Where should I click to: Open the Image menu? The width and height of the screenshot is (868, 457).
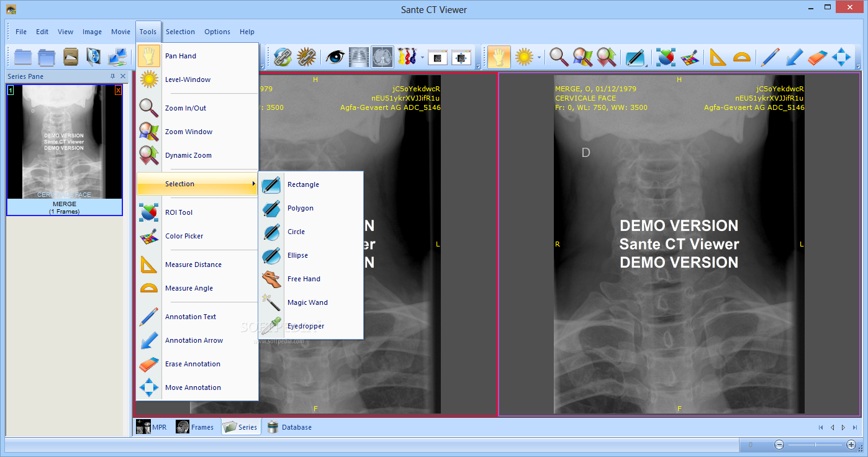[92, 32]
